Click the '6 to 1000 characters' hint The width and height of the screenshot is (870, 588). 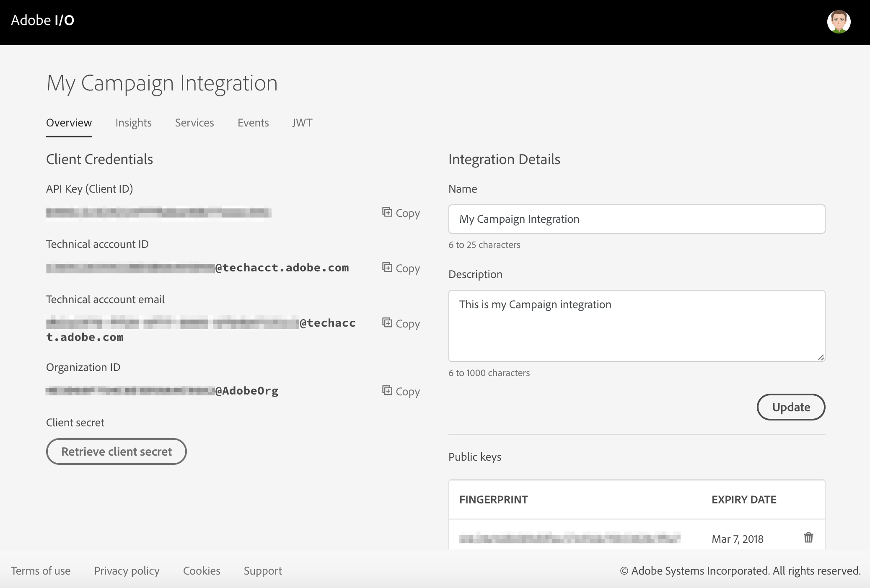click(x=489, y=373)
